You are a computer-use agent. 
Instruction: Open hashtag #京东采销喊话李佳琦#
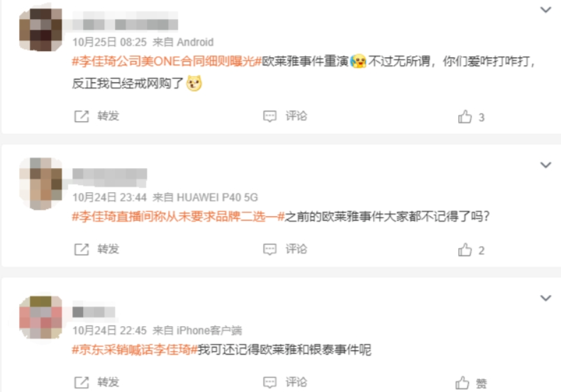[135, 349]
